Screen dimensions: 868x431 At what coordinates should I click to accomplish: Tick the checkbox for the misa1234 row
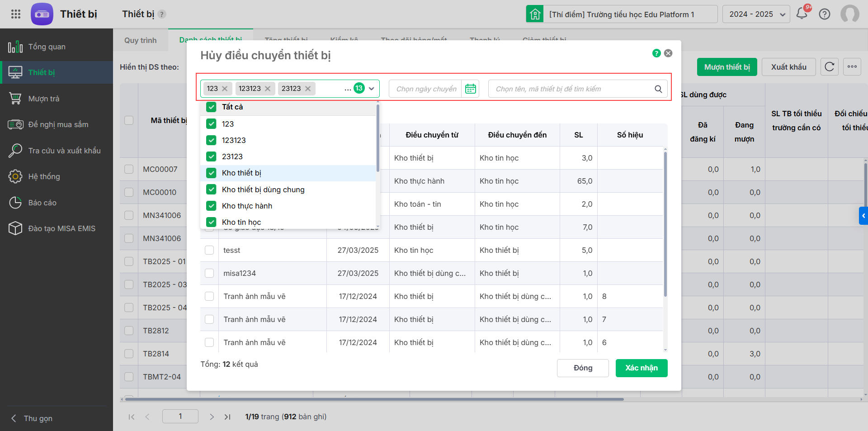pos(209,273)
